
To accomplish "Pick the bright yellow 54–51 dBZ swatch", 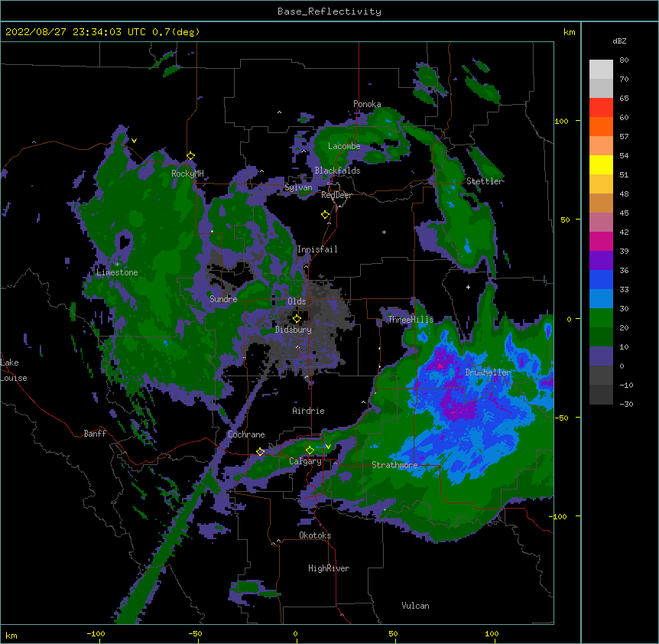I will (601, 164).
